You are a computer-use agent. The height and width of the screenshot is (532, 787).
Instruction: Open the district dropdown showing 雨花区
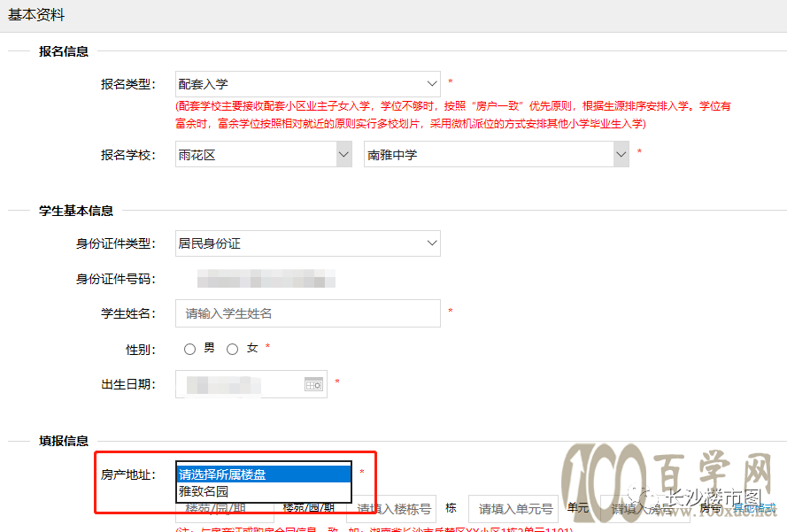pyautogui.click(x=264, y=154)
